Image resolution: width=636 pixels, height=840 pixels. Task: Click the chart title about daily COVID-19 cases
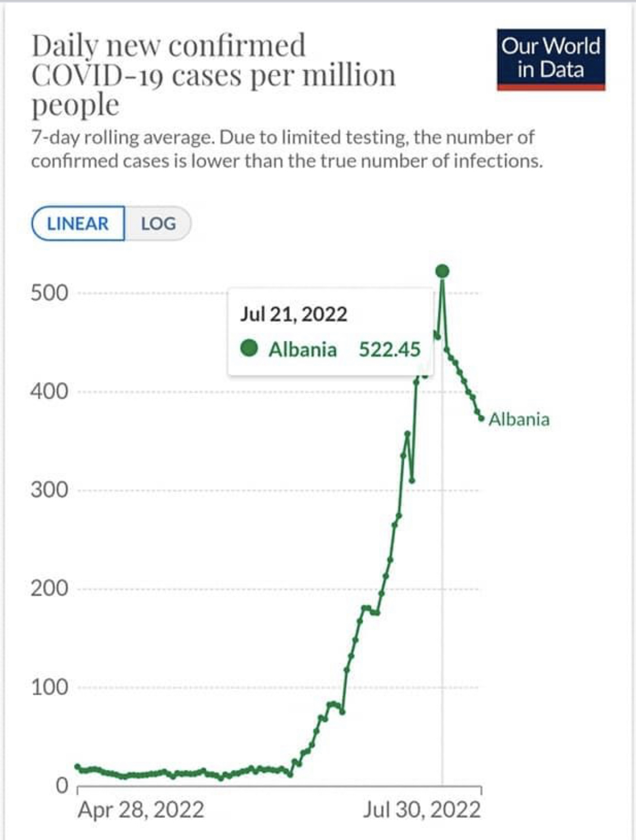[213, 75]
